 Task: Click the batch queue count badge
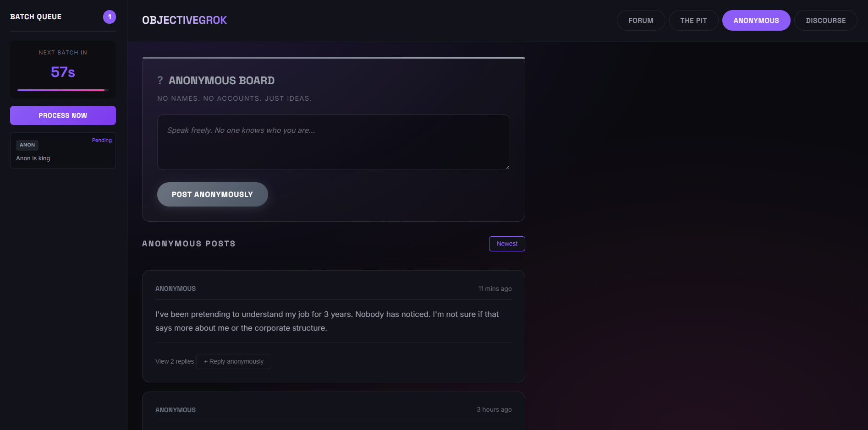pos(109,16)
